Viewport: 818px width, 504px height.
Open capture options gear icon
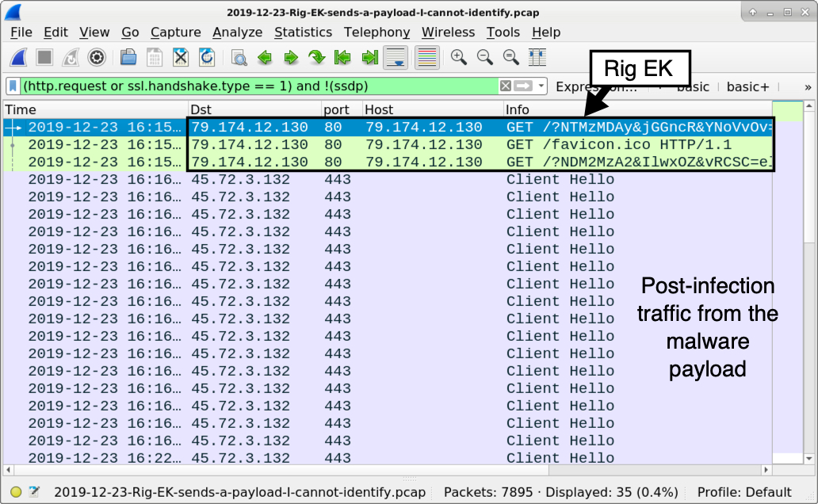(97, 57)
